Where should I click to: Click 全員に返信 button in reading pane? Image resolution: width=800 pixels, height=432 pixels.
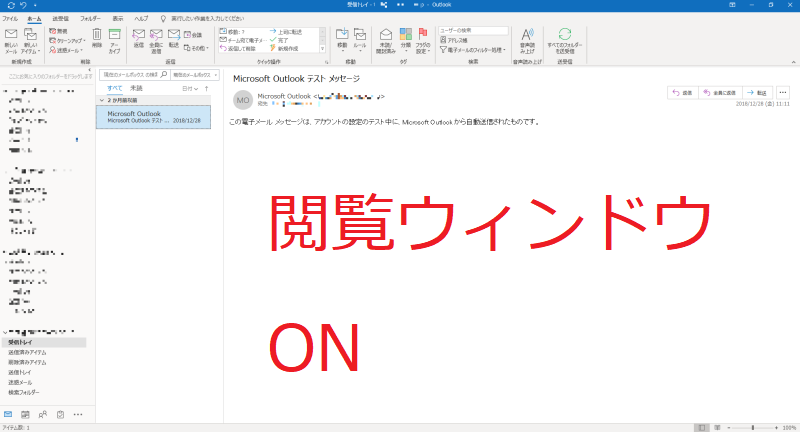(x=720, y=93)
